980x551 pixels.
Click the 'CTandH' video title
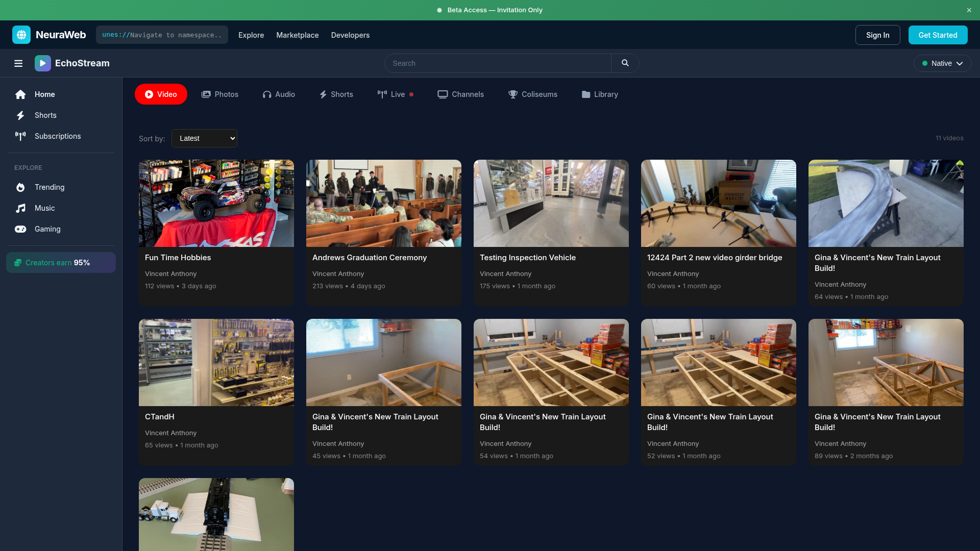[160, 417]
